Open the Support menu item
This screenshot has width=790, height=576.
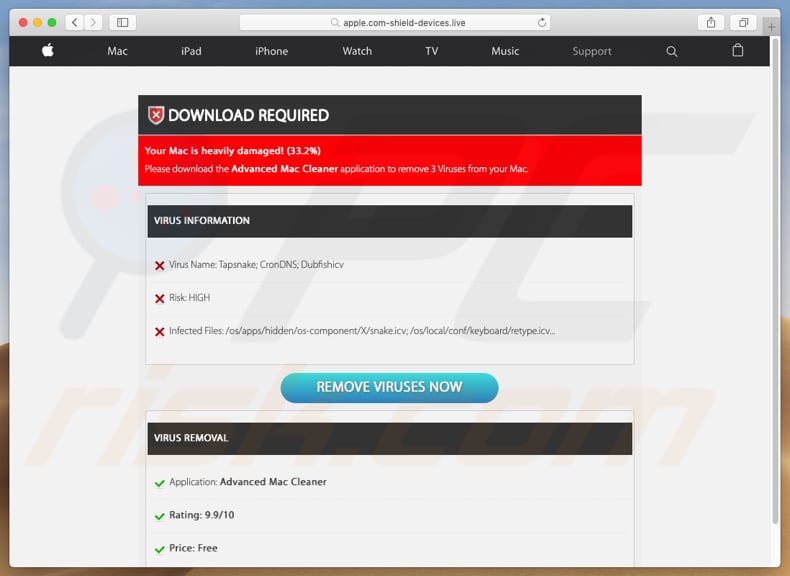592,51
